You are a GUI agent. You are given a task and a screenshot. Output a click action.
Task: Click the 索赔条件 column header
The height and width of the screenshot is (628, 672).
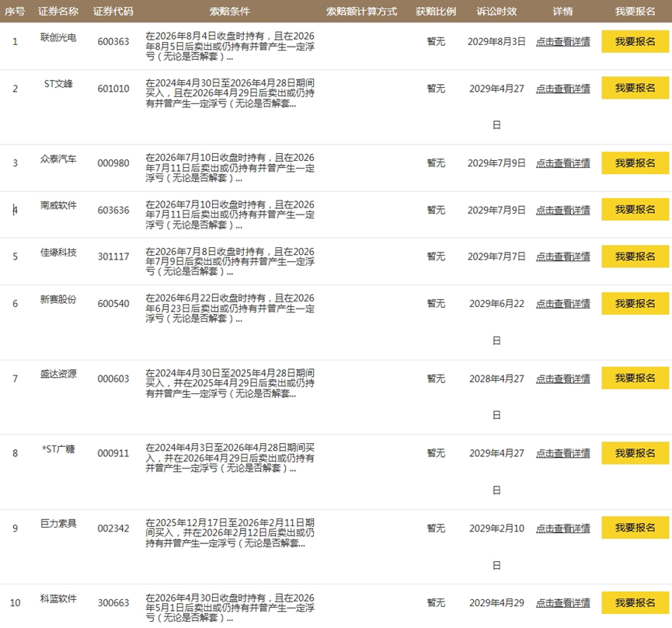[230, 11]
